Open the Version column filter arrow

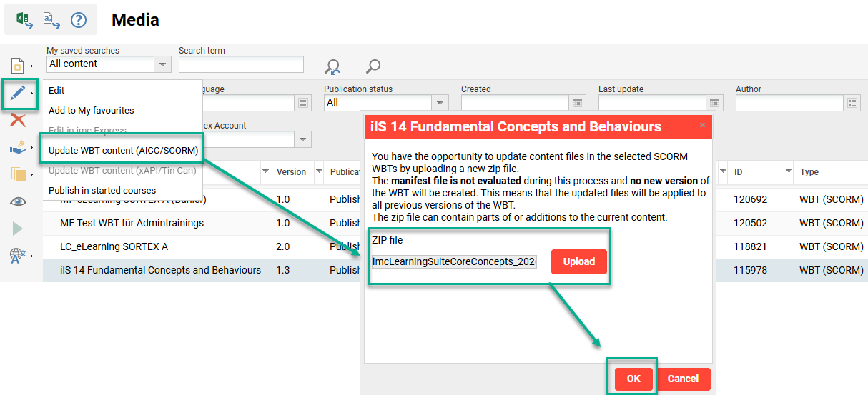265,171
